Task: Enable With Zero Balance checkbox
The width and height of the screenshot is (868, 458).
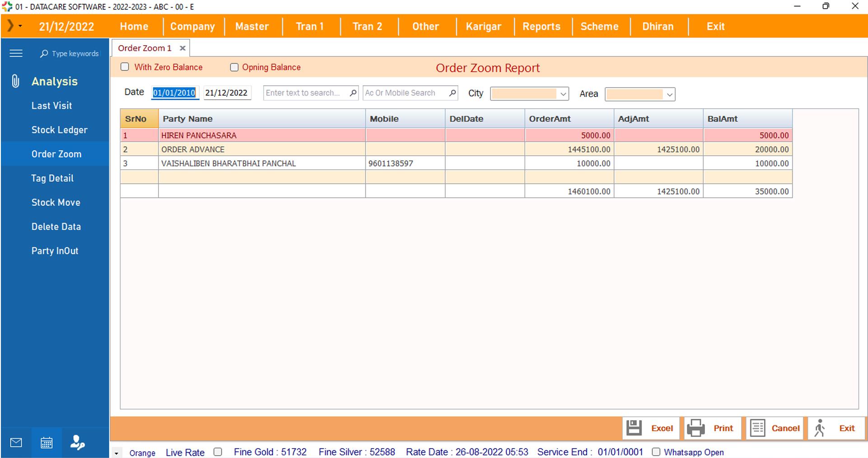Action: click(125, 67)
